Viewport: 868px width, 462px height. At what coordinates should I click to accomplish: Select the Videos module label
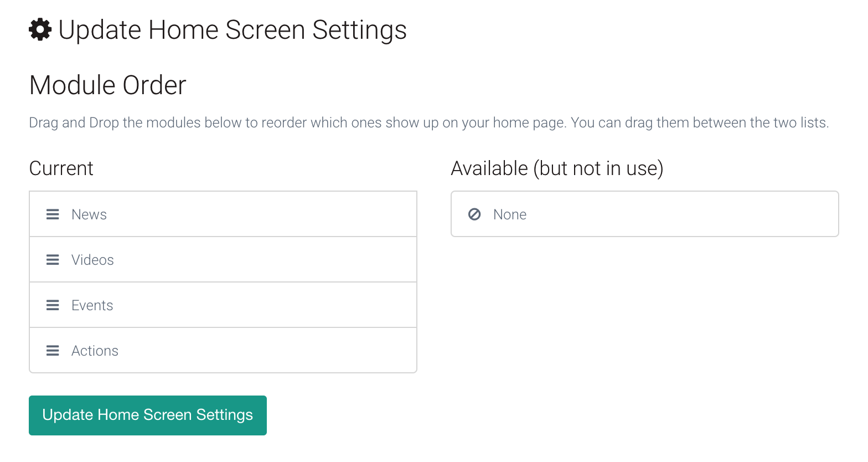[92, 260]
